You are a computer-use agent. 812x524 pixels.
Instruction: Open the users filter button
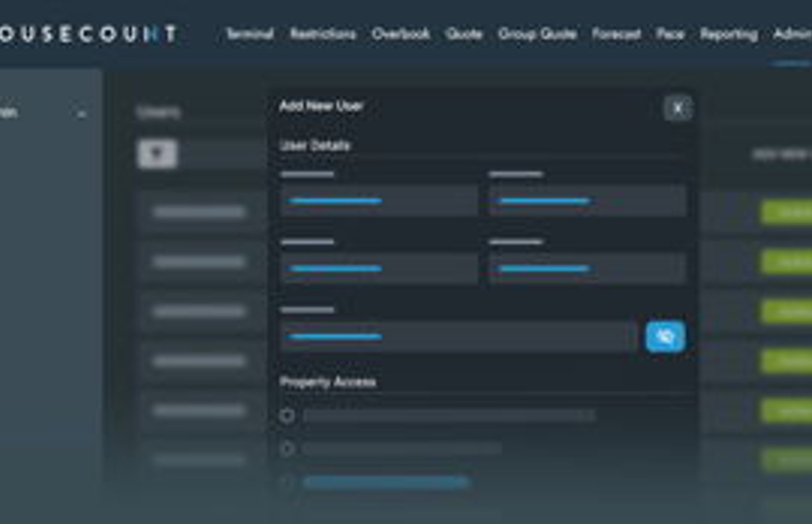157,153
